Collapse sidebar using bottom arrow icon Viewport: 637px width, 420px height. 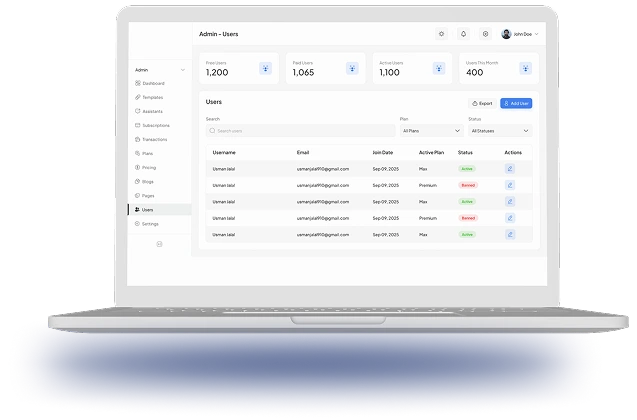[159, 244]
